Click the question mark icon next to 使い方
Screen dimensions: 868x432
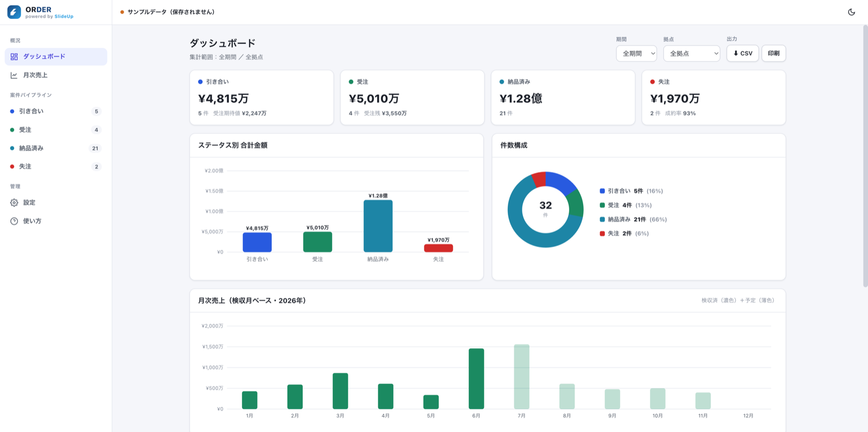point(14,221)
